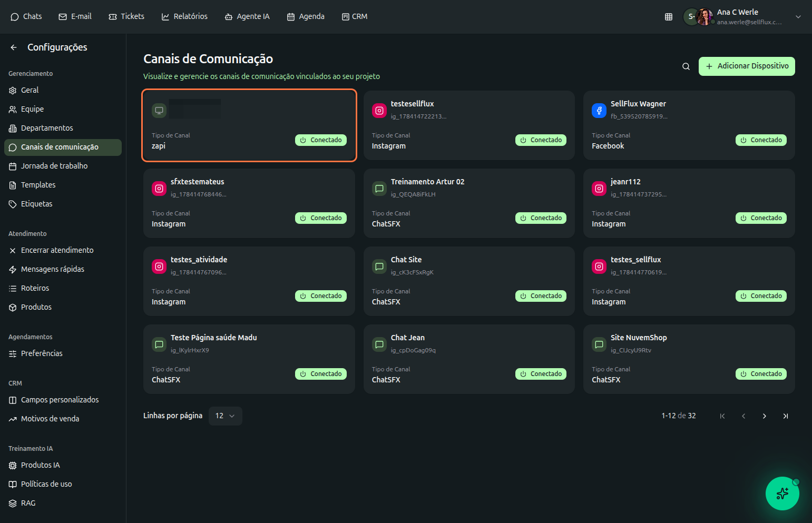Open the Treinamento Artur 02 channel card
The width and height of the screenshot is (812, 523).
click(x=468, y=203)
